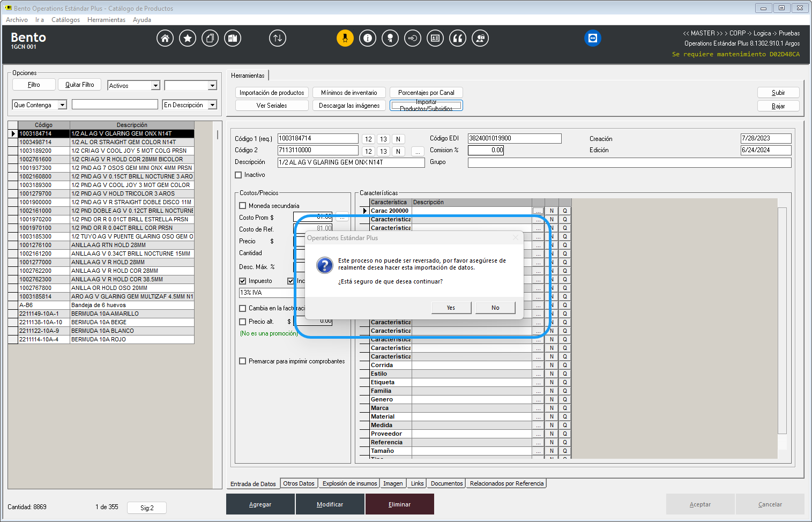Open the information (i) icon
The image size is (812, 522).
pyautogui.click(x=368, y=38)
